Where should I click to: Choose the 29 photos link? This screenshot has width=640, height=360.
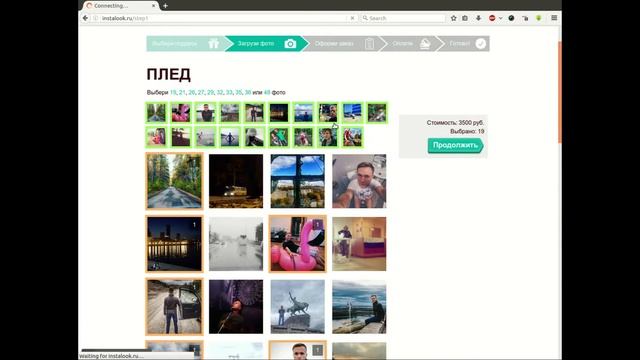pyautogui.click(x=210, y=93)
